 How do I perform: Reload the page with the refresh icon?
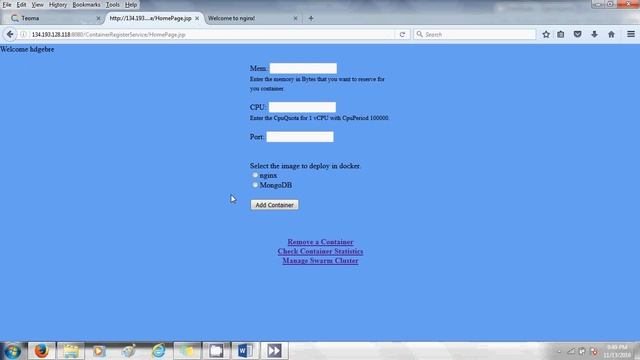tap(402, 35)
